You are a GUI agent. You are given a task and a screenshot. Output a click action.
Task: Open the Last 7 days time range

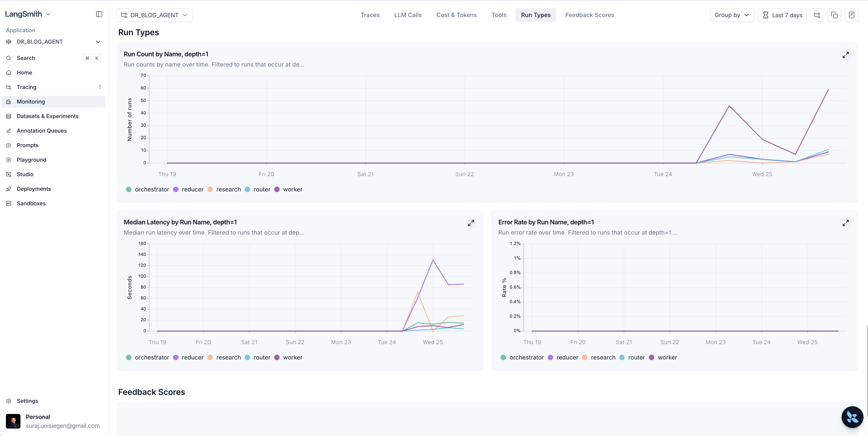pos(782,15)
